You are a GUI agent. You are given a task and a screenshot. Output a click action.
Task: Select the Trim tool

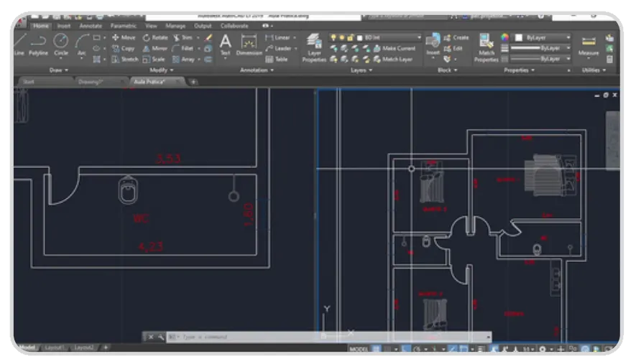(x=183, y=38)
